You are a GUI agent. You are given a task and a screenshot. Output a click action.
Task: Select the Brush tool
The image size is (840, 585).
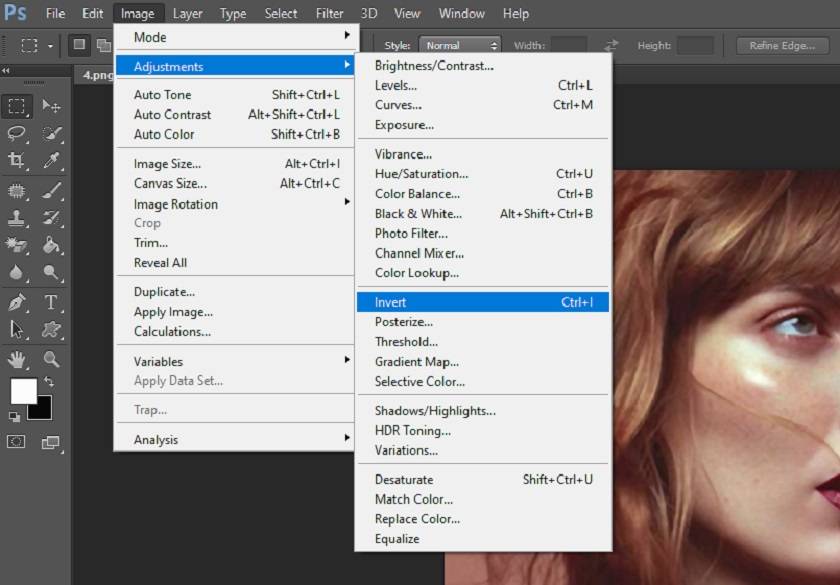[x=51, y=190]
